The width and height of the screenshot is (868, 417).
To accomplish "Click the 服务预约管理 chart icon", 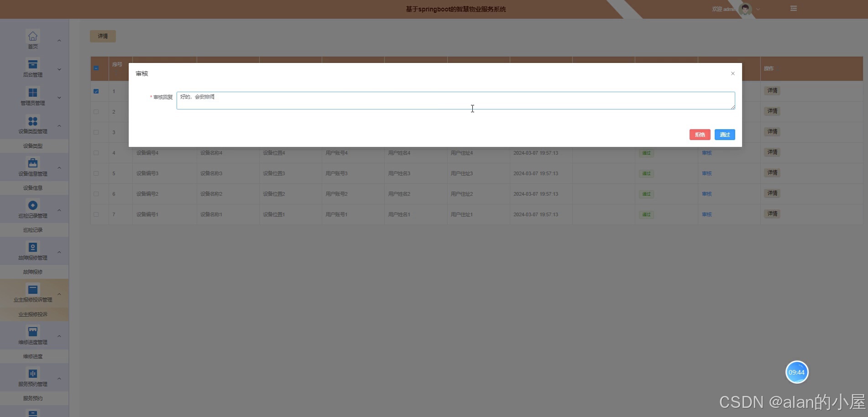I will [x=33, y=374].
